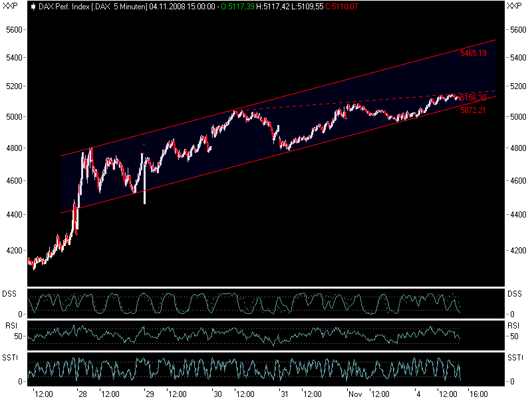Click the 12:00 label between 30 and 31
This screenshot has height=399, width=532.
[245, 394]
